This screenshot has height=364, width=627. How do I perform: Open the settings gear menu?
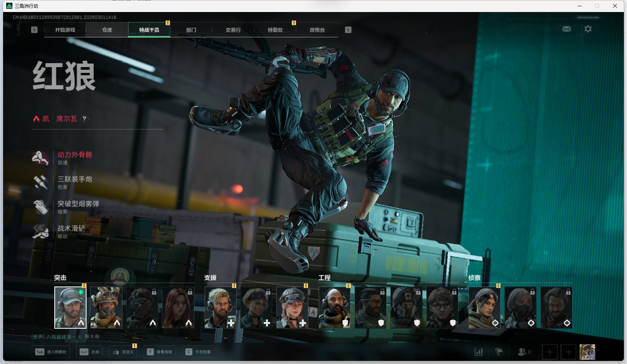tap(588, 29)
